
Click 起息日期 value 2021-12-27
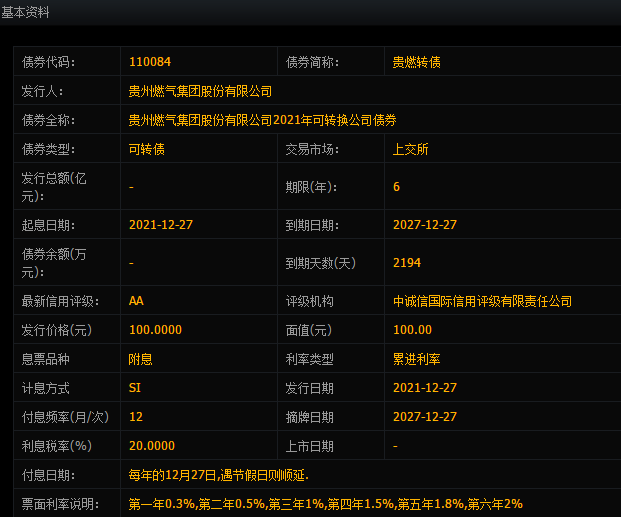point(161,225)
